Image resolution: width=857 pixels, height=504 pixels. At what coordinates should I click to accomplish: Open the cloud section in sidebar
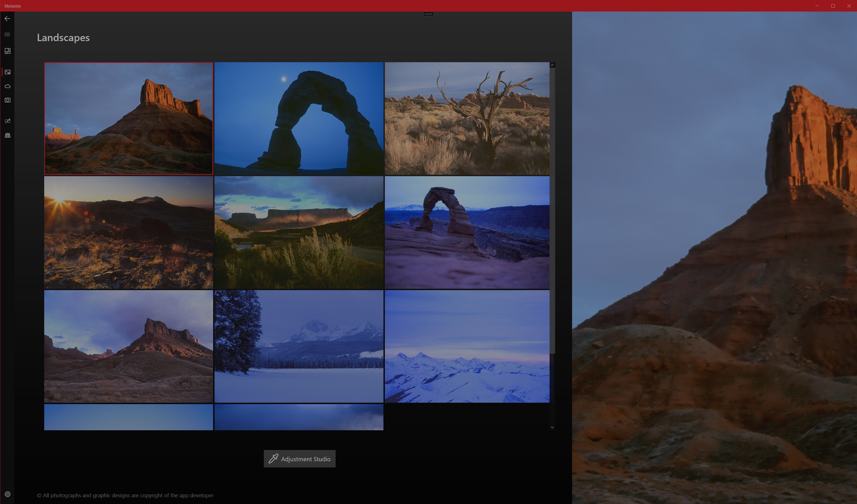(x=8, y=86)
